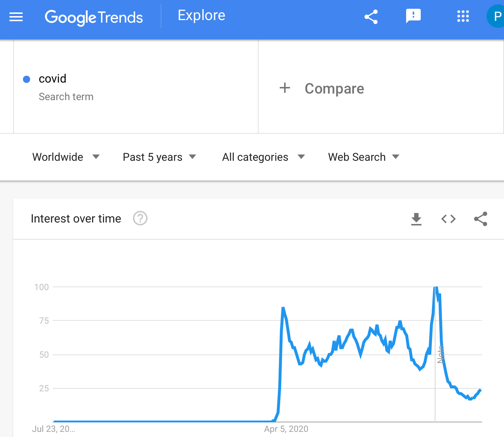Edit the covid search term field

click(x=136, y=87)
